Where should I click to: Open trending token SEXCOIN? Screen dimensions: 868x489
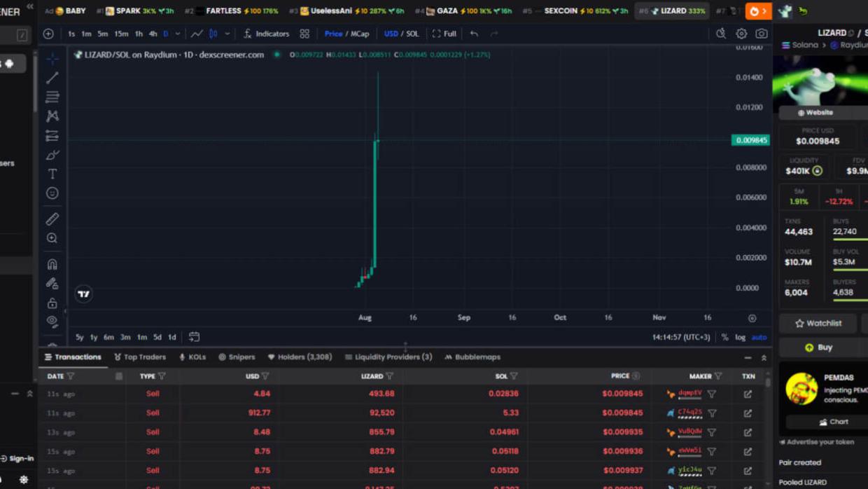coord(575,11)
